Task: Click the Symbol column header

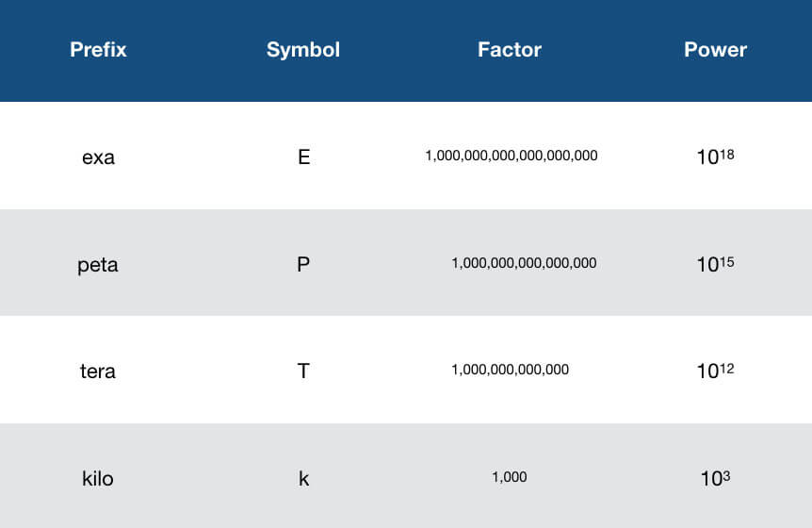Action: 303,50
